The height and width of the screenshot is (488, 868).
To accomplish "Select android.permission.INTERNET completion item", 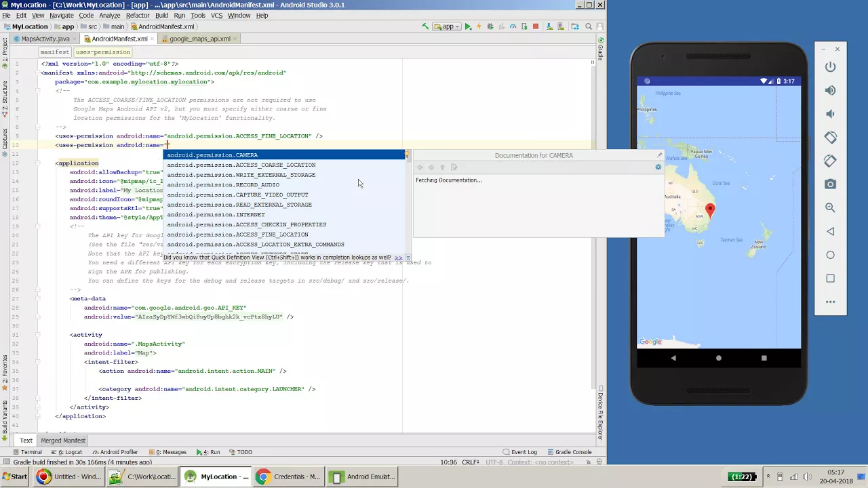I will 284,214.
